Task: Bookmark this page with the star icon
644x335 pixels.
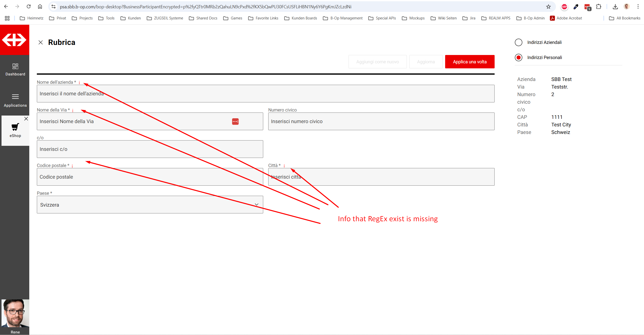Action: pyautogui.click(x=548, y=7)
